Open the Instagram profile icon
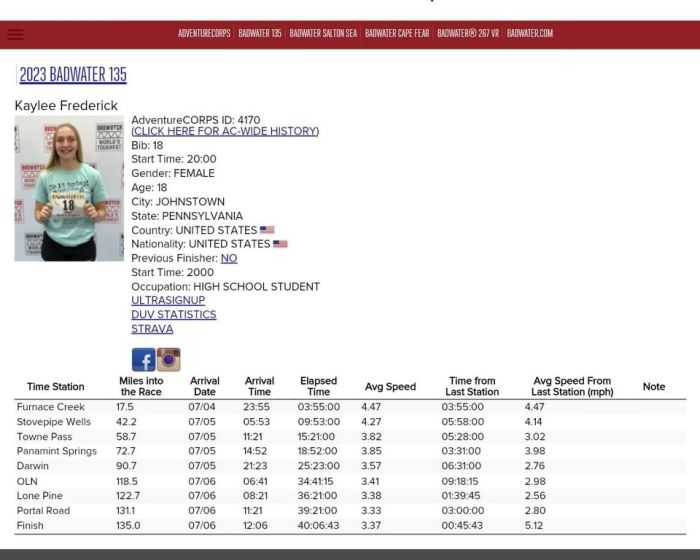 click(168, 360)
